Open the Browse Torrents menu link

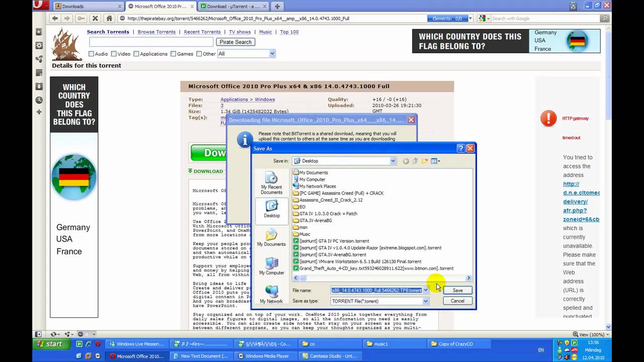[156, 32]
